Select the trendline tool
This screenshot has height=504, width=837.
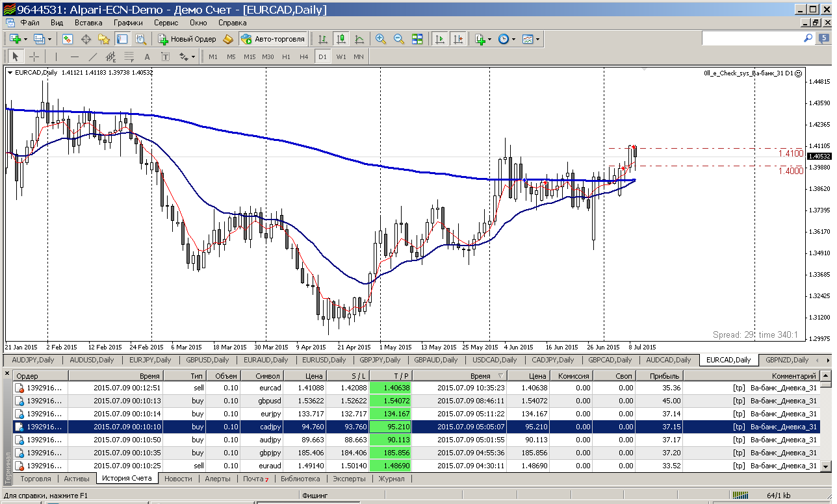92,57
